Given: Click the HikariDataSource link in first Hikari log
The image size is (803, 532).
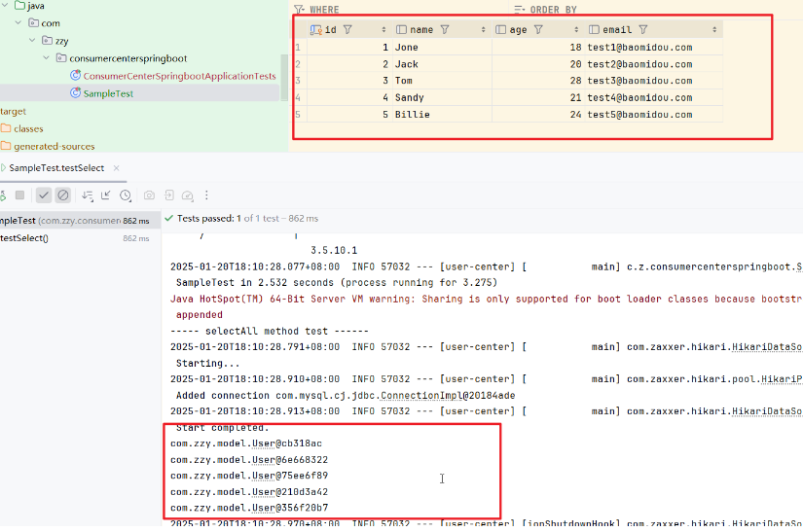Looking at the screenshot, I should tap(767, 347).
